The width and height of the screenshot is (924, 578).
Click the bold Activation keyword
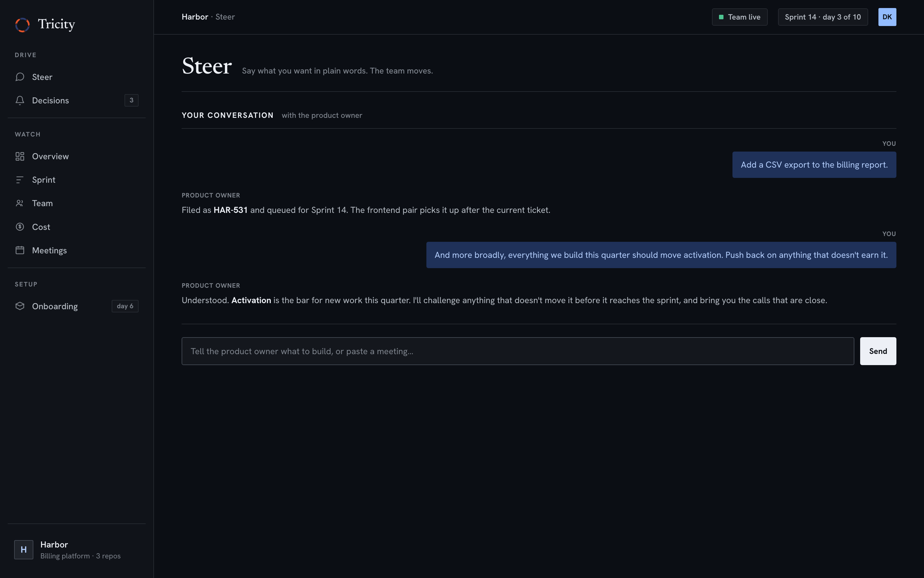[251, 300]
